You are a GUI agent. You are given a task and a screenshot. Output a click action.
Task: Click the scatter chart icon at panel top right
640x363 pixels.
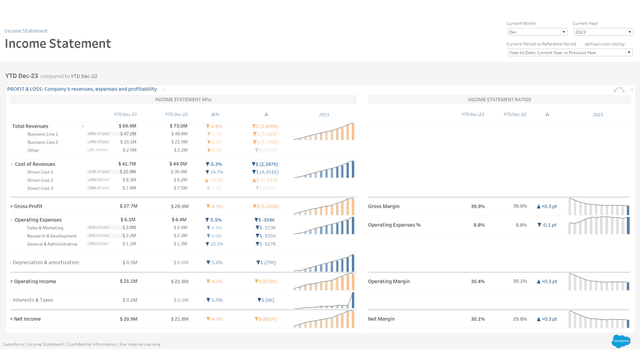(619, 89)
